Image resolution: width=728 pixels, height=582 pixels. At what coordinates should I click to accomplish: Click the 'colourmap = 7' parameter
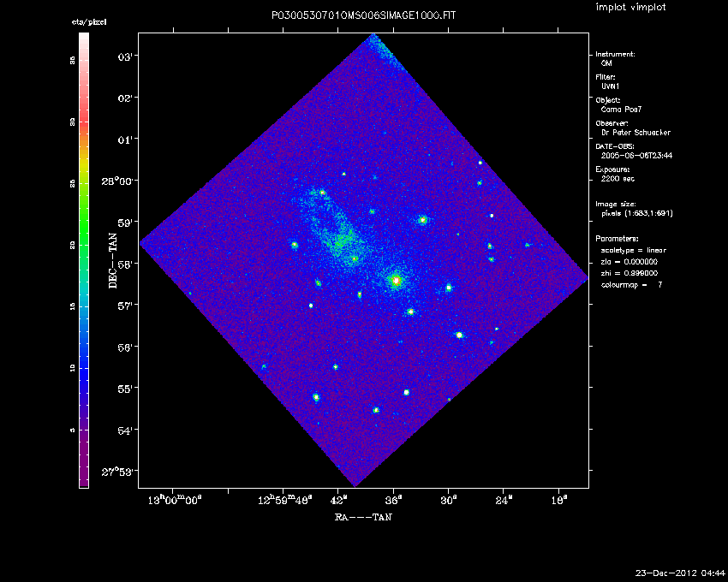point(631,285)
